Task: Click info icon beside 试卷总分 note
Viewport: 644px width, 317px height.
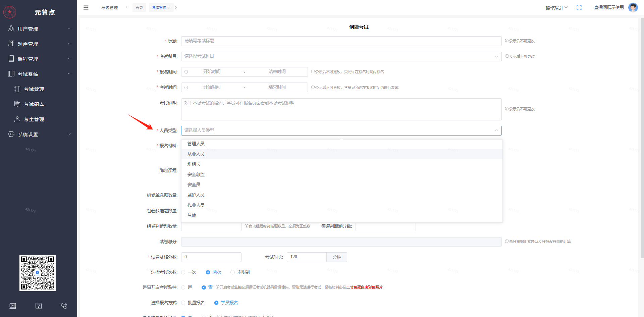Action: click(x=507, y=241)
